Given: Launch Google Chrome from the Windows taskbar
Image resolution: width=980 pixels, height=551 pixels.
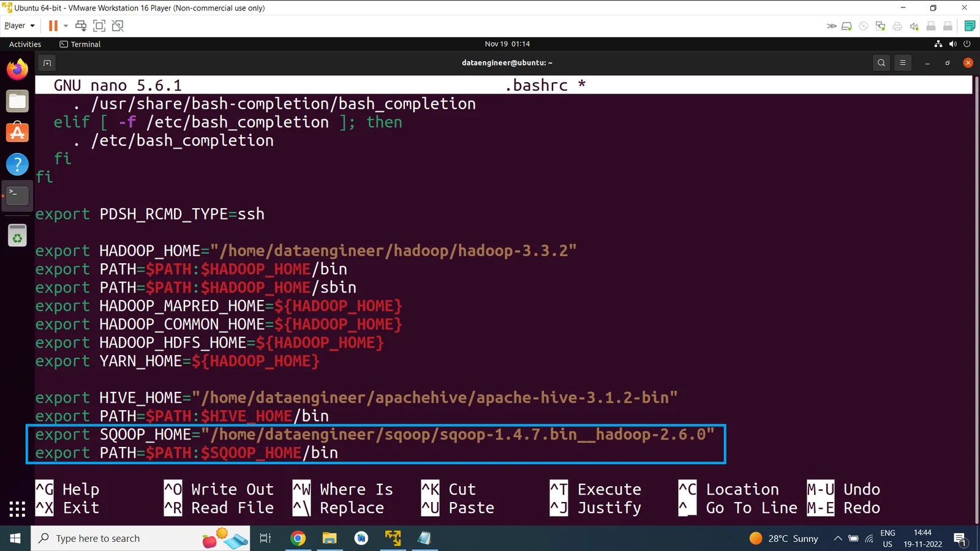Looking at the screenshot, I should point(297,538).
